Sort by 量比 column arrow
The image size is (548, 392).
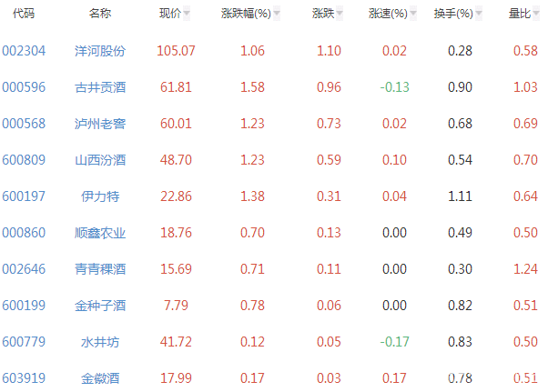click(x=536, y=14)
